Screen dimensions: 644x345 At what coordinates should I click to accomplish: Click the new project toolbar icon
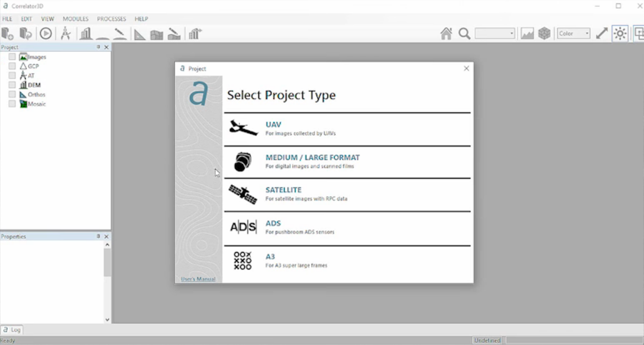tap(7, 34)
